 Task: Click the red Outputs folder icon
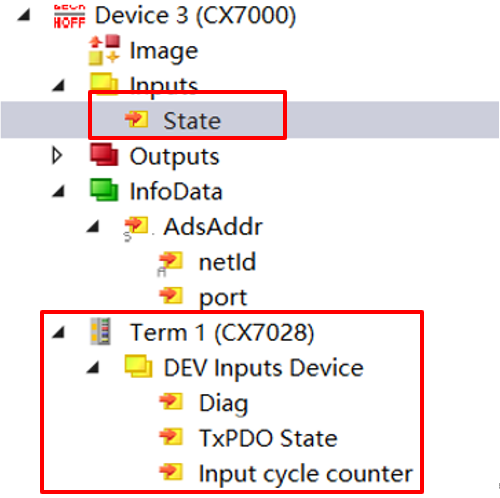pyautogui.click(x=104, y=154)
